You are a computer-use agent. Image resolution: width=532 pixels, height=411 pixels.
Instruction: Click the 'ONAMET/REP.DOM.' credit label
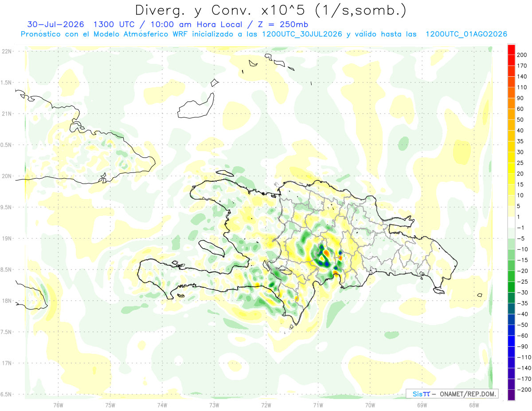tap(468, 394)
